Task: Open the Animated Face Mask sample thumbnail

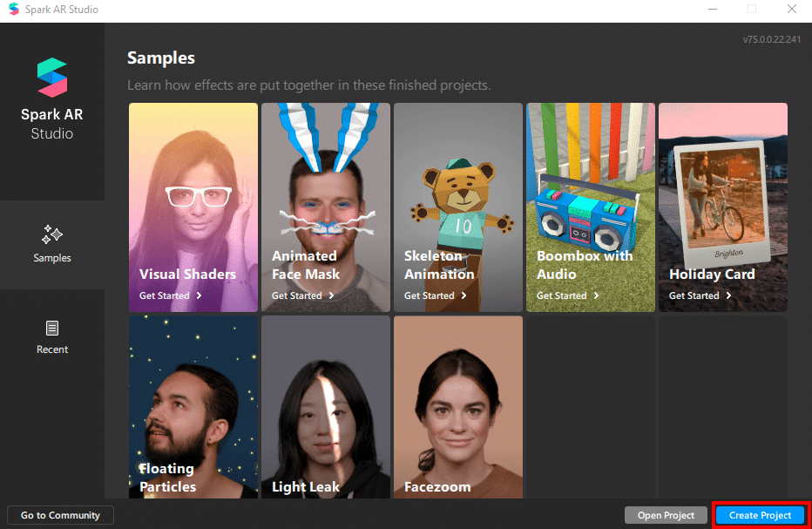Action: point(326,207)
